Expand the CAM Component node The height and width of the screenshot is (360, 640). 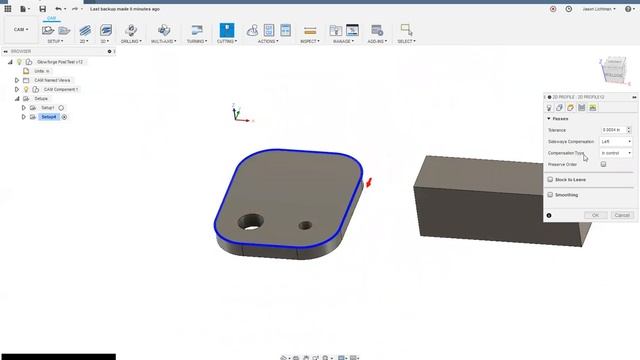17,89
